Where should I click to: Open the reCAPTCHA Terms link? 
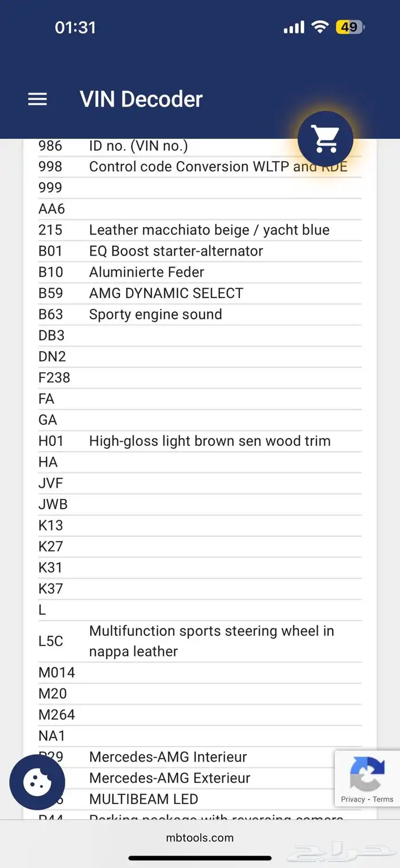(383, 799)
